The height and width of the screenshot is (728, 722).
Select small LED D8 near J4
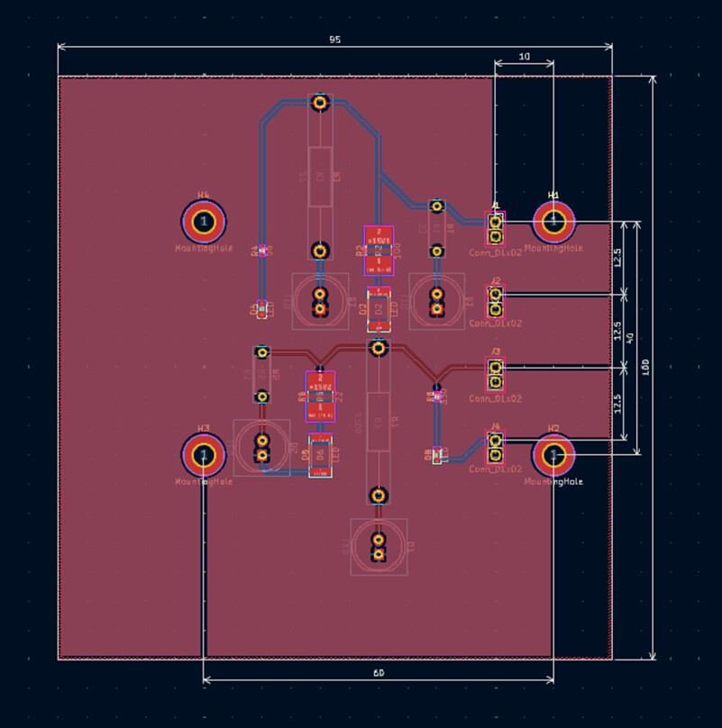pos(437,456)
